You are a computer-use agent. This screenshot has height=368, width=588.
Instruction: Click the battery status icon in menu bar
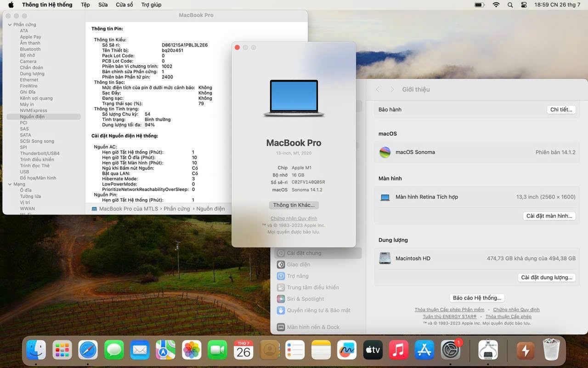[x=480, y=5]
